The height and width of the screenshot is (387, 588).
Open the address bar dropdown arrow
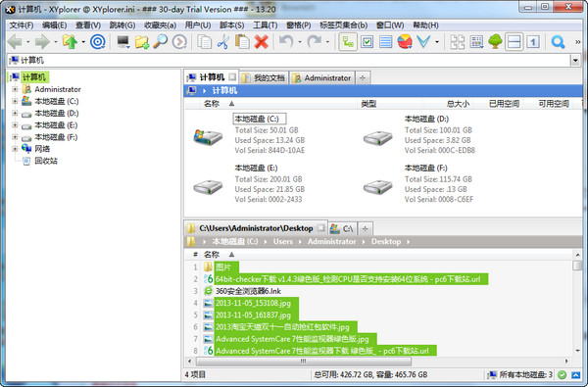coord(575,60)
